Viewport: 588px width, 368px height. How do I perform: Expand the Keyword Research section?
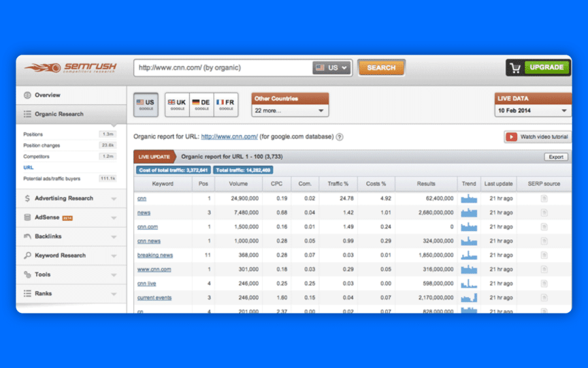pyautogui.click(x=114, y=256)
